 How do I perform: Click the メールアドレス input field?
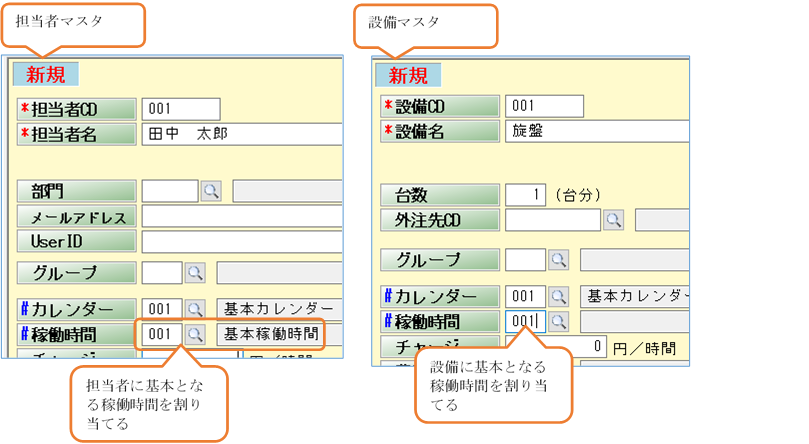242,217
